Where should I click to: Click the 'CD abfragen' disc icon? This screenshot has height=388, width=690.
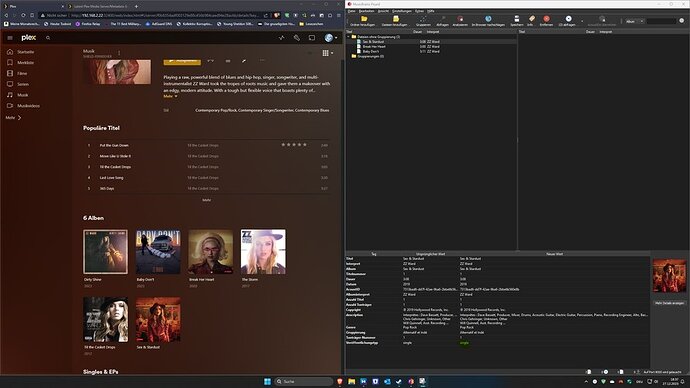pos(568,19)
